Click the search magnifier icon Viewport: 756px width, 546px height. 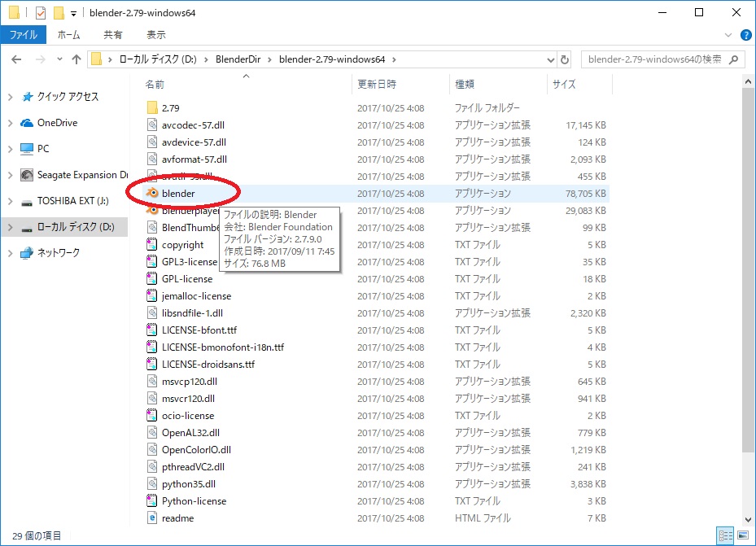[734, 59]
